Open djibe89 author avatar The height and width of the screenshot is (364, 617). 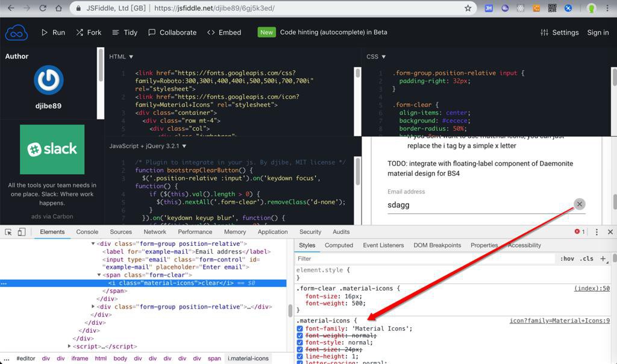(48, 80)
